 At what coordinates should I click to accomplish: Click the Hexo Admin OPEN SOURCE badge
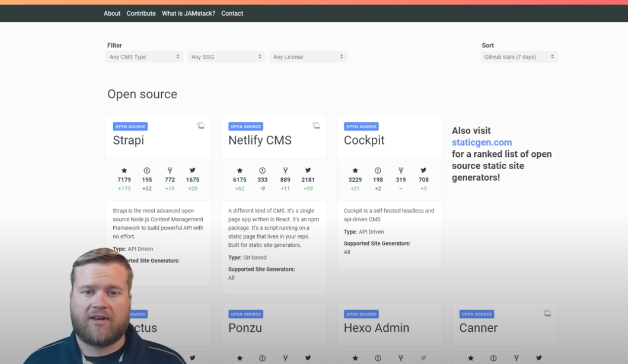pos(361,314)
